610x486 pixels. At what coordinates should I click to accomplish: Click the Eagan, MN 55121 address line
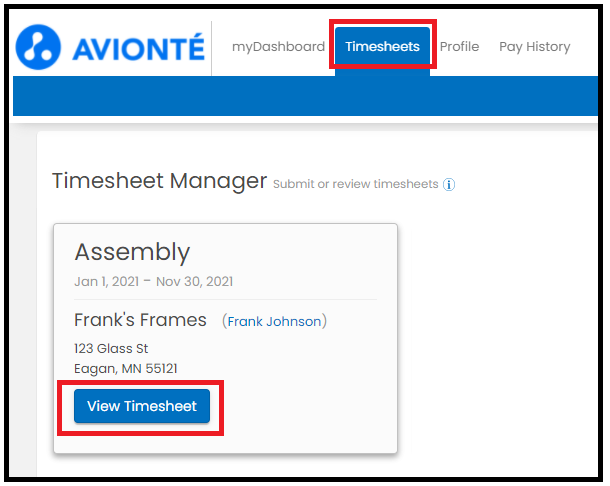point(126,368)
